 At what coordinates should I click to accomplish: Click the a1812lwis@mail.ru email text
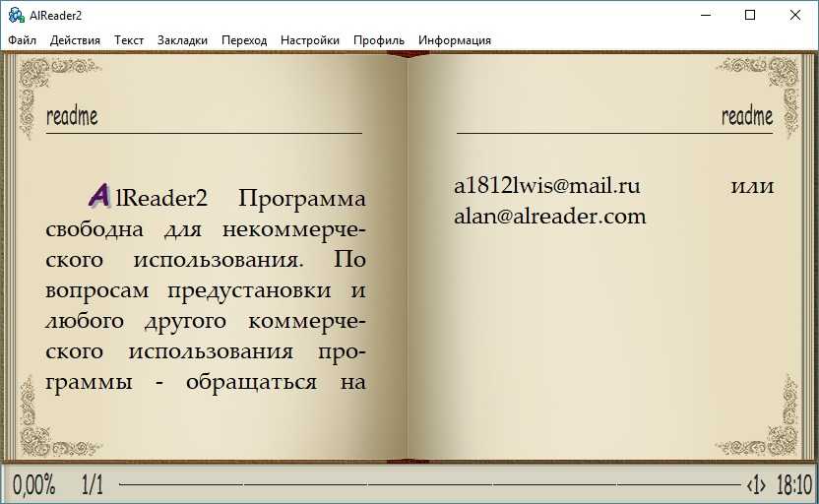547,186
